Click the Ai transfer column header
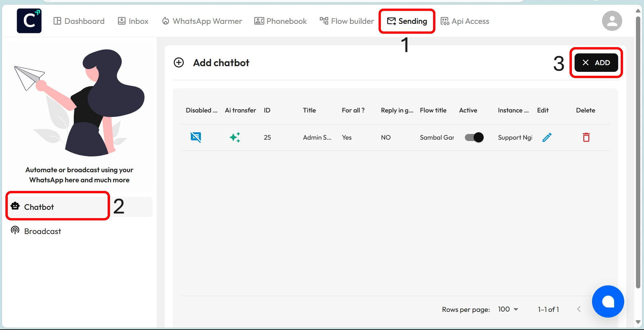Image resolution: width=644 pixels, height=330 pixels. tap(240, 110)
